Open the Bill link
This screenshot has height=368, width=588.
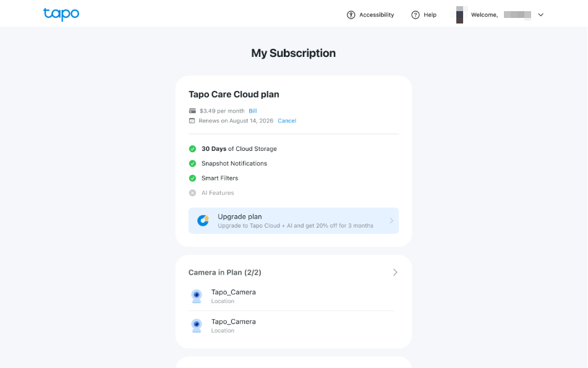coord(253,111)
